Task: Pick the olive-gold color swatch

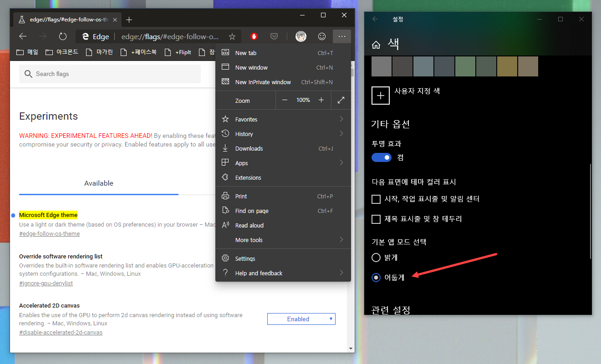Action: click(x=507, y=66)
